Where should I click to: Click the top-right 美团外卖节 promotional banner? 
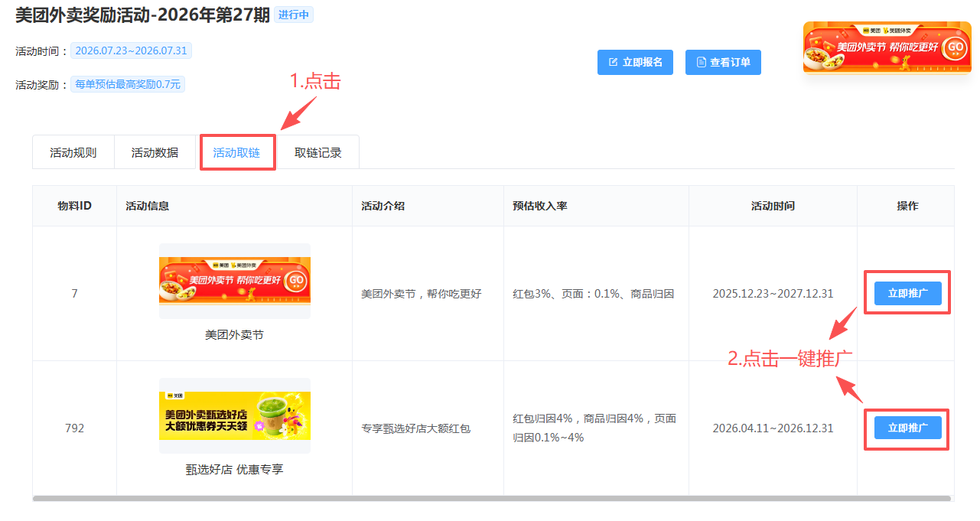tap(887, 47)
